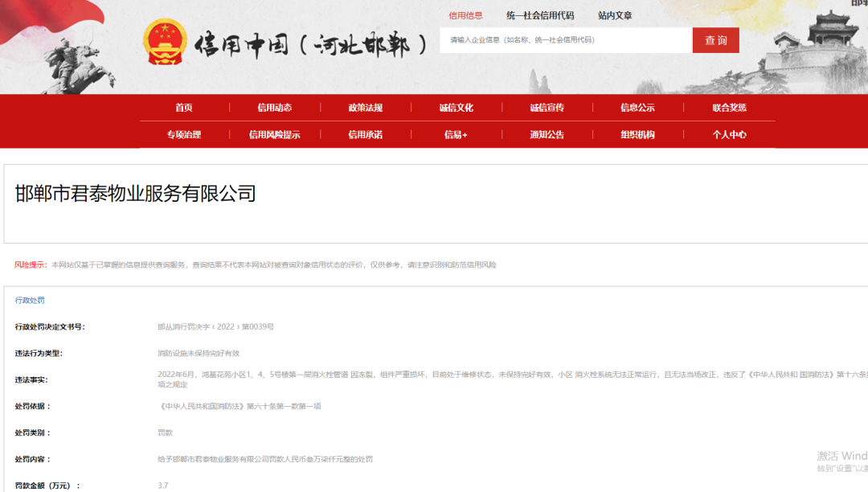Open the 通知公告 menu item
The width and height of the screenshot is (868, 492).
tap(547, 134)
